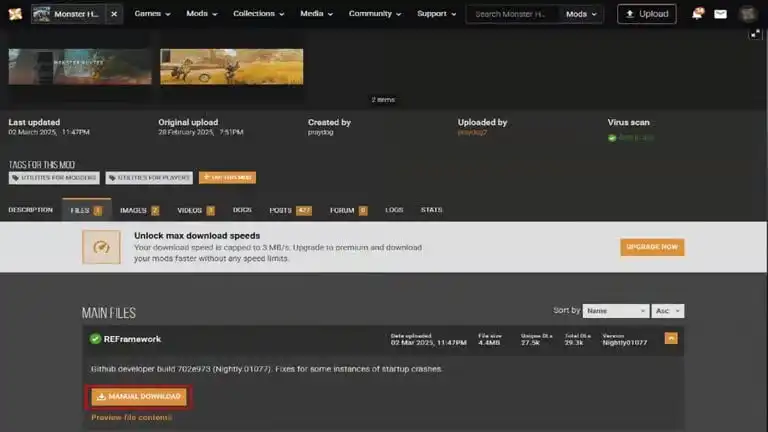Click the Tag this mod button

pos(227,177)
